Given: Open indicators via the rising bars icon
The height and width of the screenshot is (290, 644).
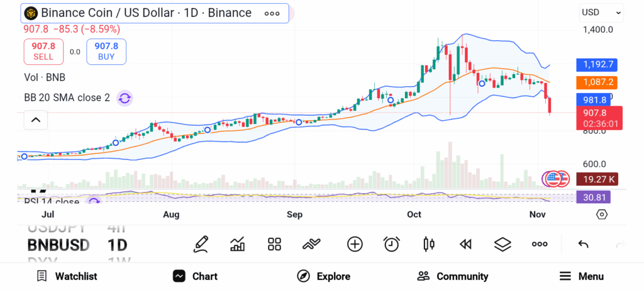Looking at the screenshot, I should tap(238, 244).
